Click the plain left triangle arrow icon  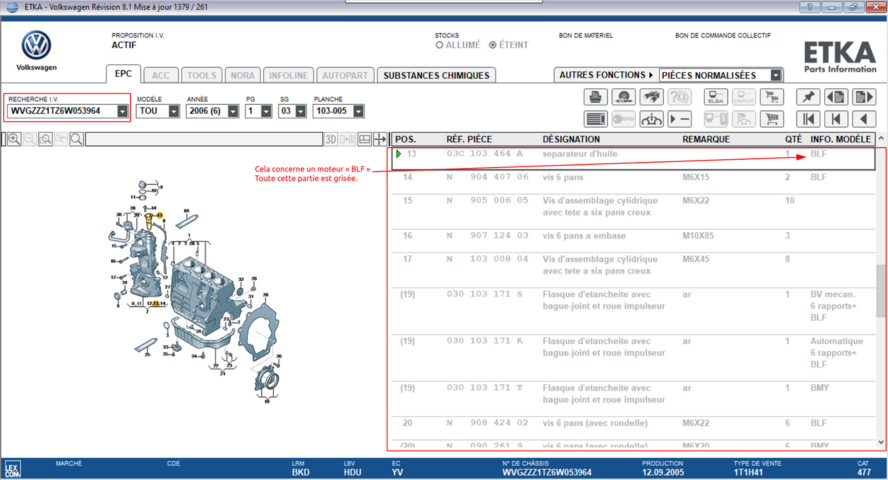tap(864, 119)
